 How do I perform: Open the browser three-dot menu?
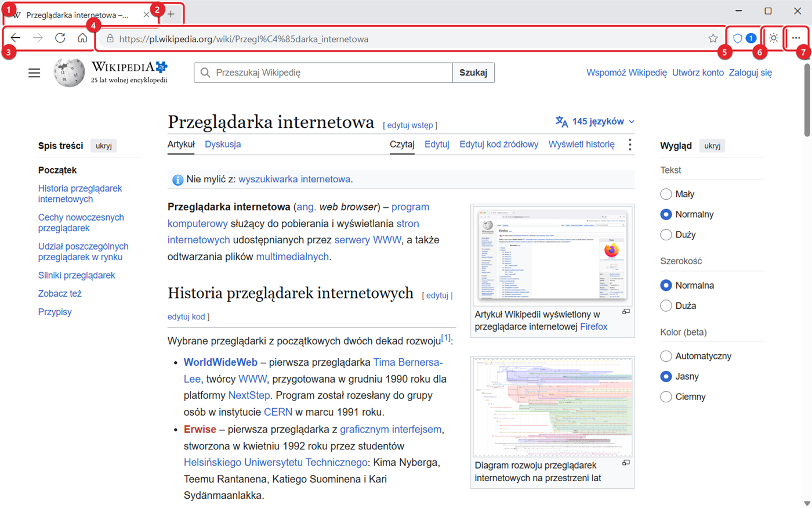click(796, 38)
